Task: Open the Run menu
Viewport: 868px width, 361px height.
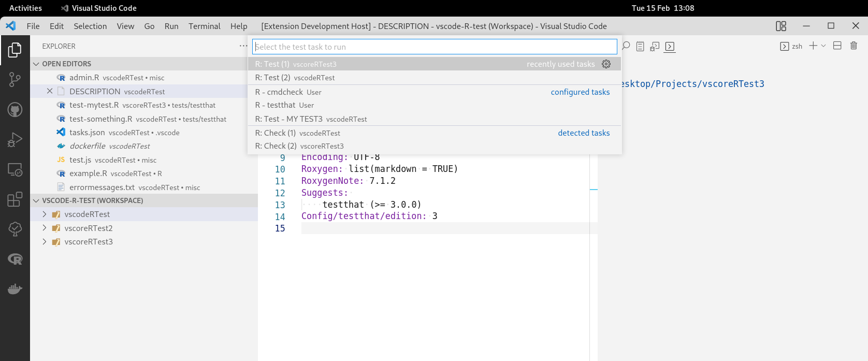Action: (171, 26)
